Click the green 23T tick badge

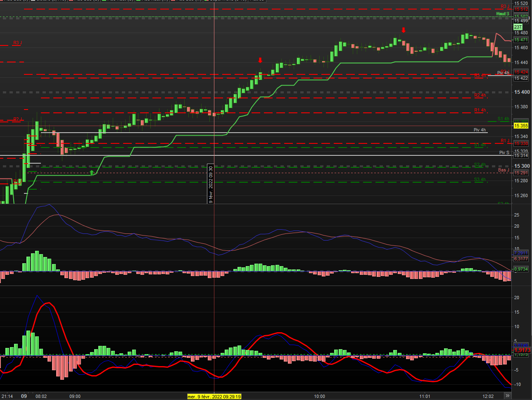tap(518, 27)
